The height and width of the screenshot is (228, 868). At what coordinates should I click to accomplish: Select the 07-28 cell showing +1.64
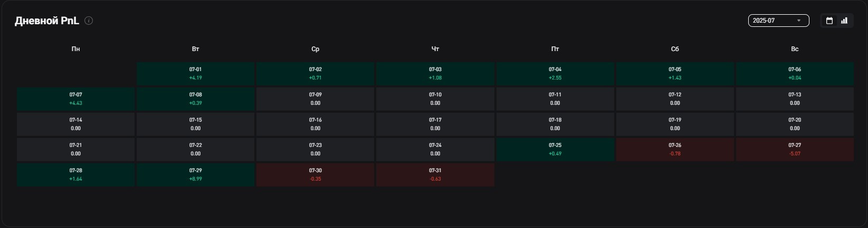click(75, 175)
